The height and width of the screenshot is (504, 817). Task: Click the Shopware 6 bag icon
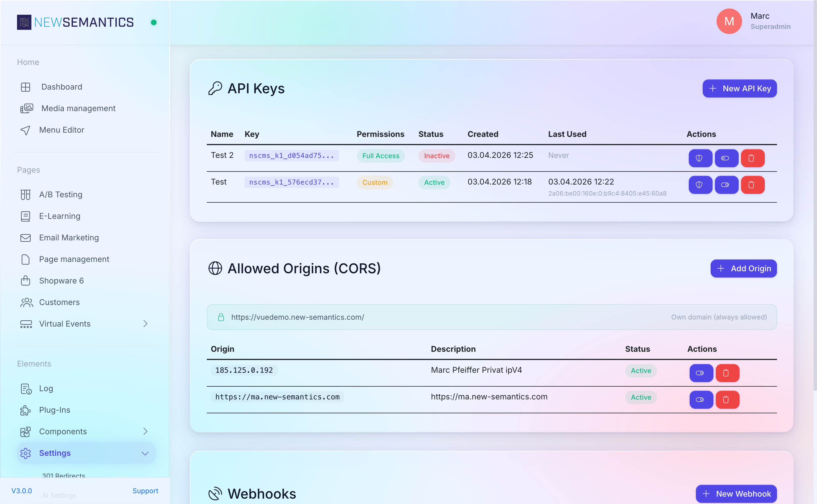tap(25, 281)
